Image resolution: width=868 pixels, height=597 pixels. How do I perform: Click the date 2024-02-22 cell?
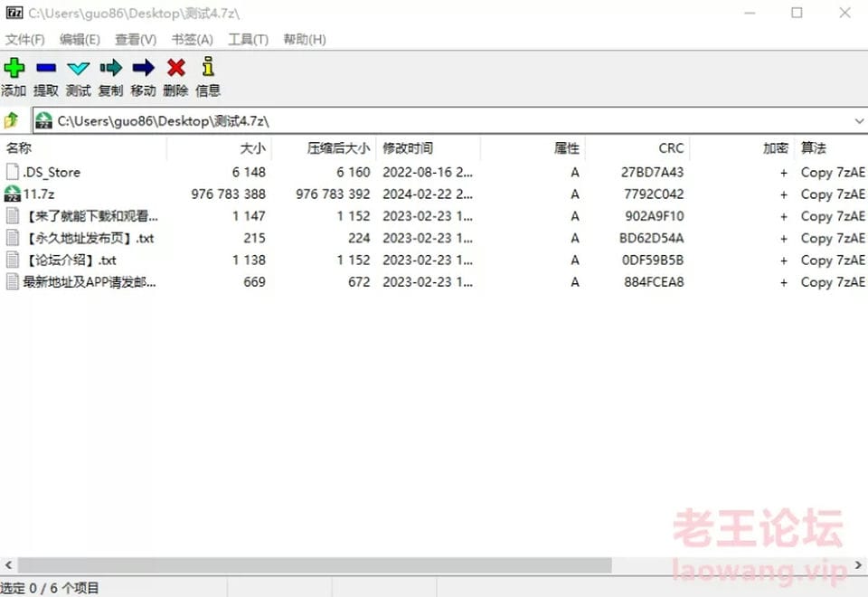point(428,194)
